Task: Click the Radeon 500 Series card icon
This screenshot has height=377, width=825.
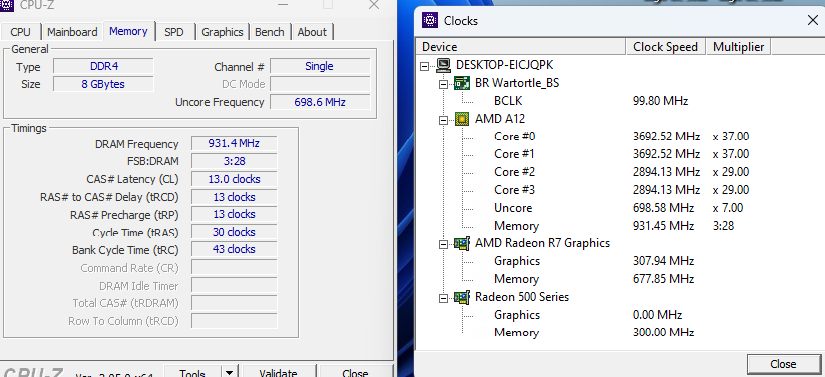Action: pyautogui.click(x=462, y=298)
